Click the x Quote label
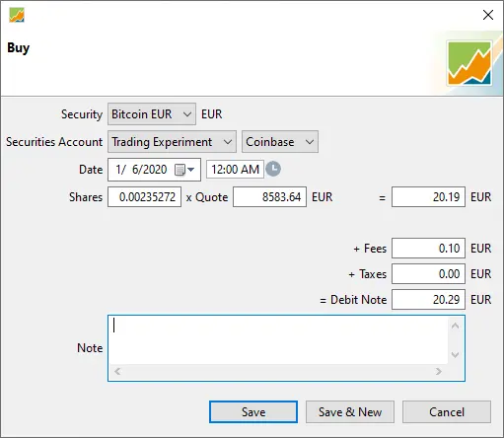504x438 pixels. click(207, 197)
